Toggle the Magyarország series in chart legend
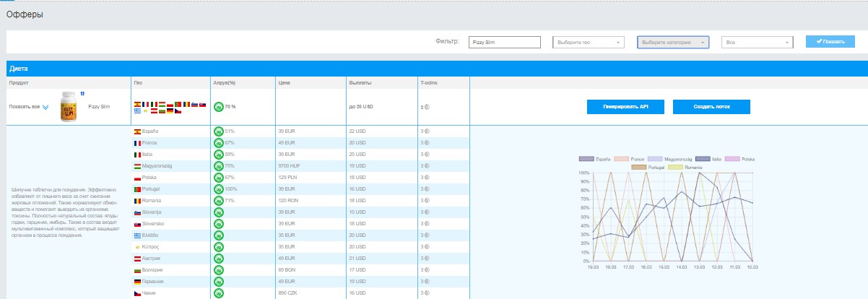 (x=671, y=158)
